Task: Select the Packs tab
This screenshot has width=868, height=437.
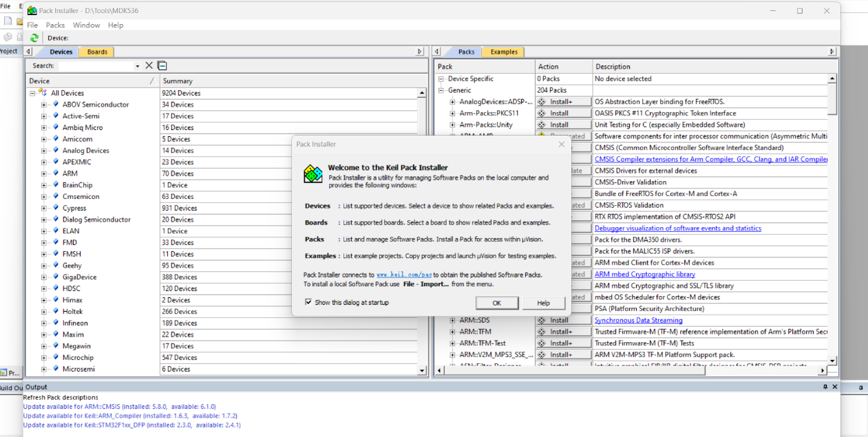Action: tap(465, 52)
